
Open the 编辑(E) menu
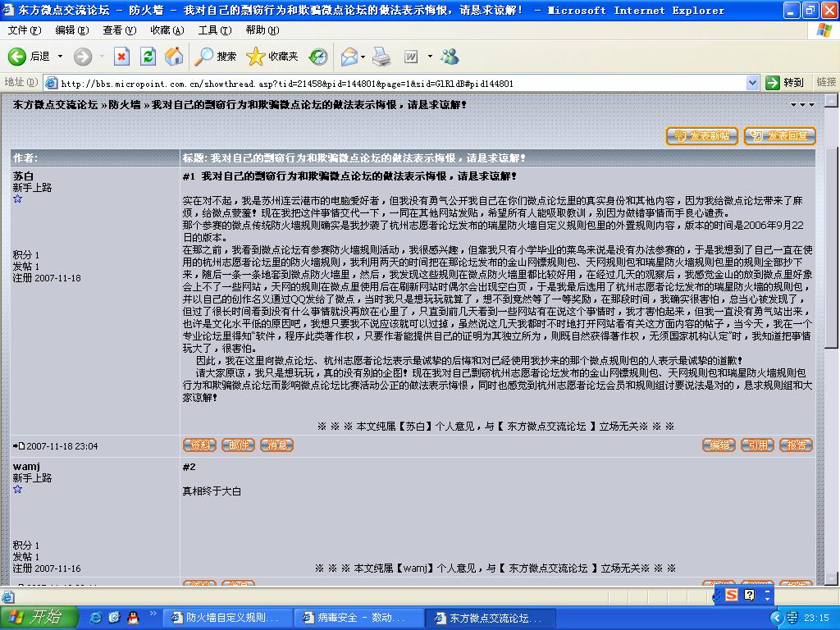tap(72, 30)
